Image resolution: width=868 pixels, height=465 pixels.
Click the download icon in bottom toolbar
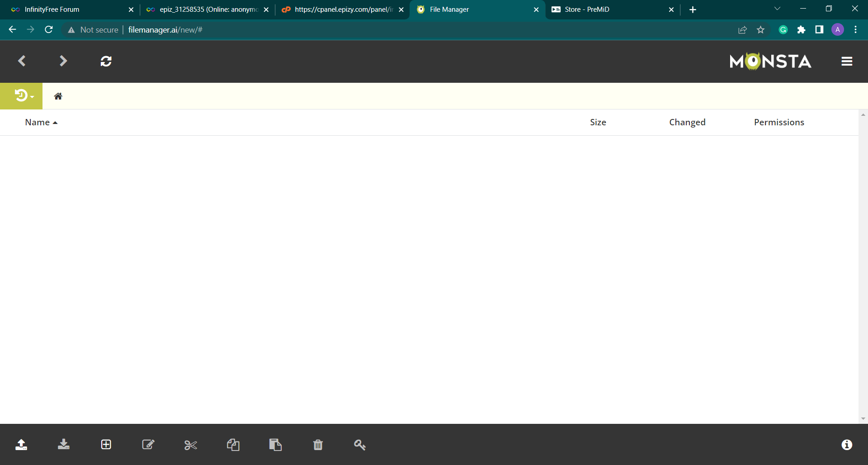click(x=64, y=445)
